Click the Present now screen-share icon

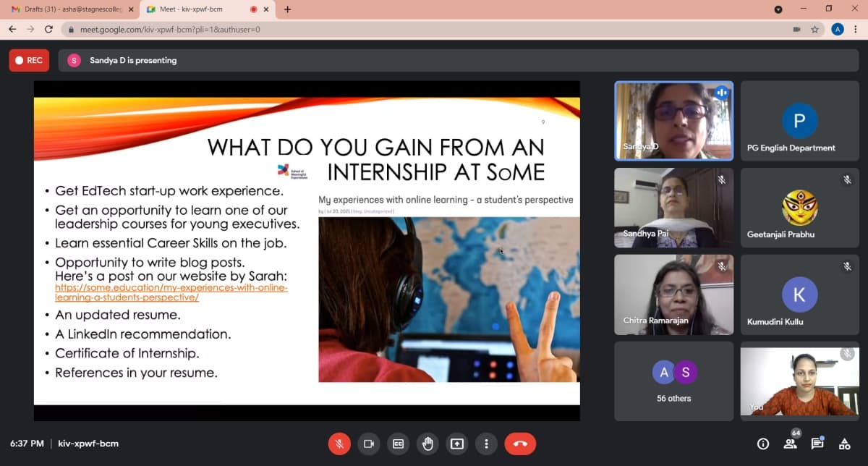tap(457, 444)
